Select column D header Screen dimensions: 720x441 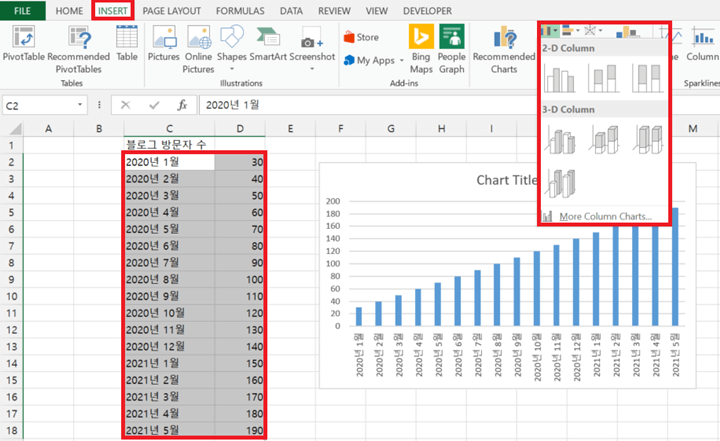[x=240, y=129]
